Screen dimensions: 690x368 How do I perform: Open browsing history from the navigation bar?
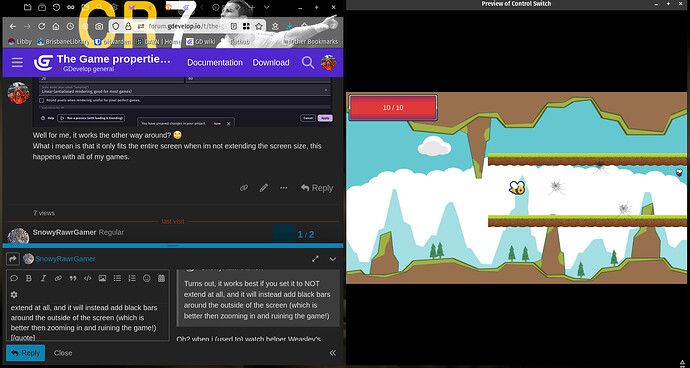[x=70, y=26]
